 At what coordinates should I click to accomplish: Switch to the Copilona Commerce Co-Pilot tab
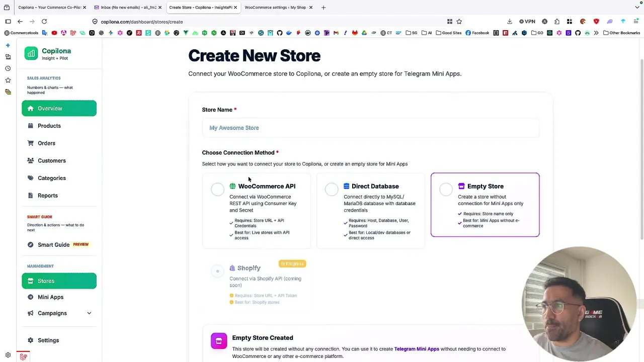coord(49,8)
